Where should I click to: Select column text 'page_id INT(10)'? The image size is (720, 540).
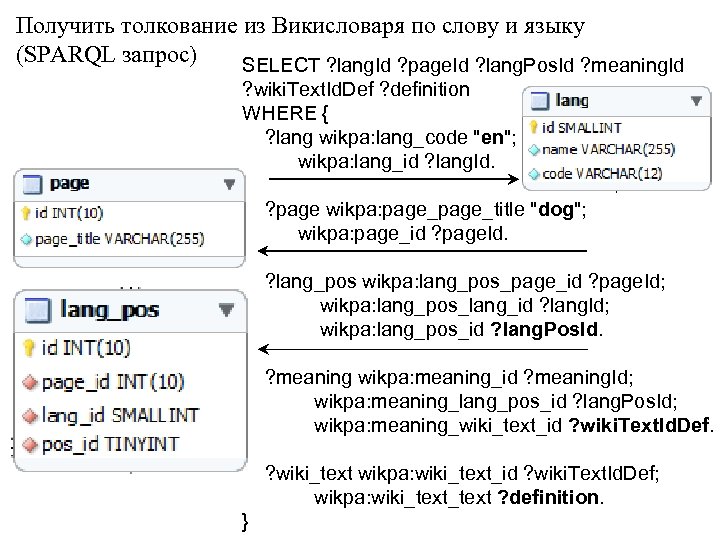pos(113,382)
